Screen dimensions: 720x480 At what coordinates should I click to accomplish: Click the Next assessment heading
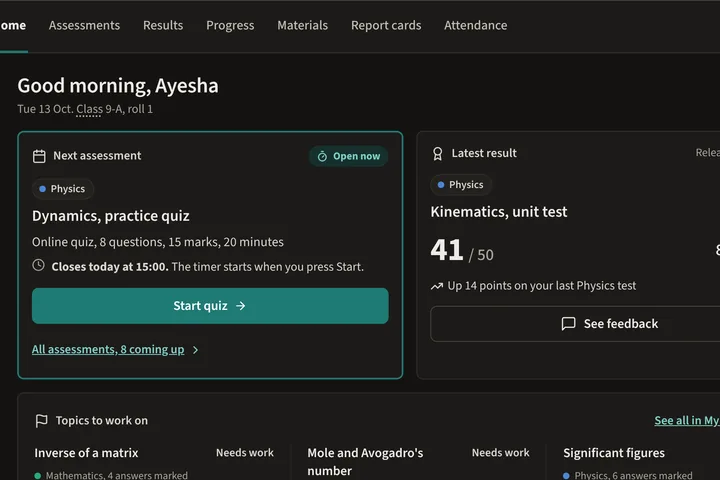pyautogui.click(x=97, y=156)
